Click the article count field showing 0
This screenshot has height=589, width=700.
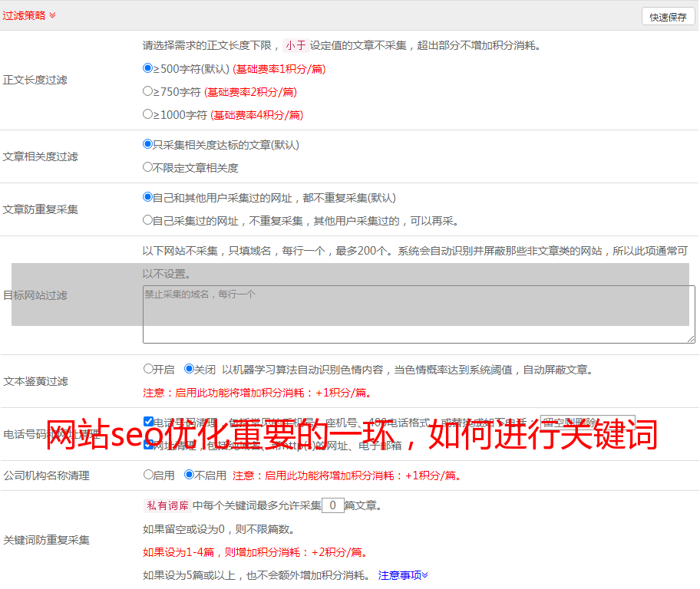[x=332, y=505]
